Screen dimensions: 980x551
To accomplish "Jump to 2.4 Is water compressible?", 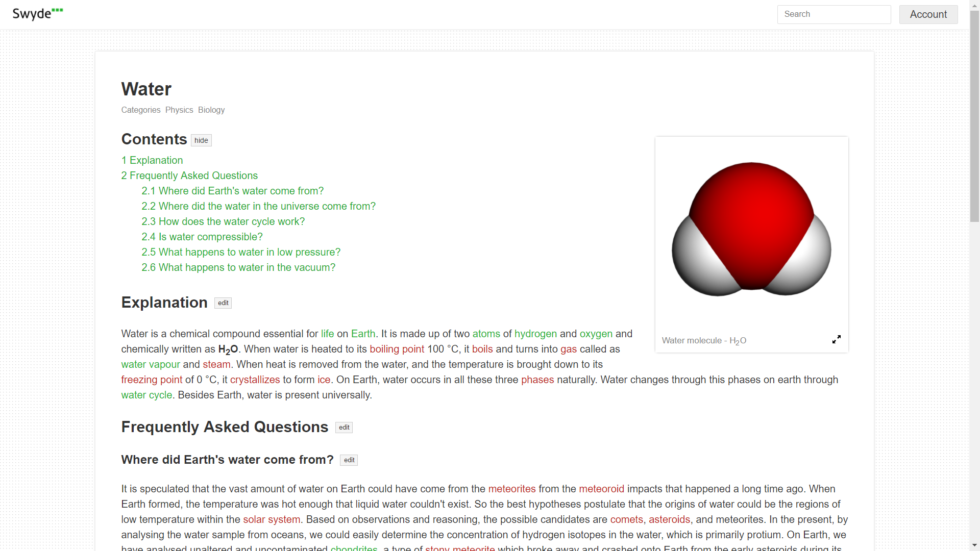I will tap(202, 237).
